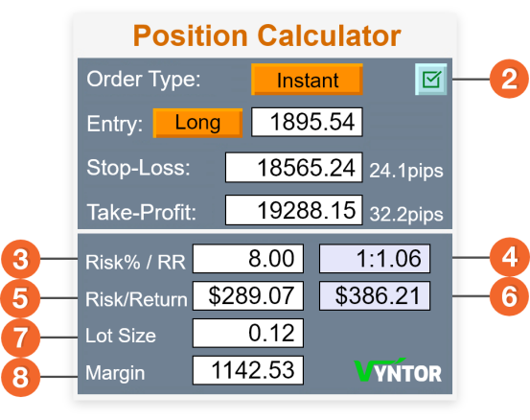Screen dimensions: 530x420
Task: Click orange marker number 2
Action: 509,79
